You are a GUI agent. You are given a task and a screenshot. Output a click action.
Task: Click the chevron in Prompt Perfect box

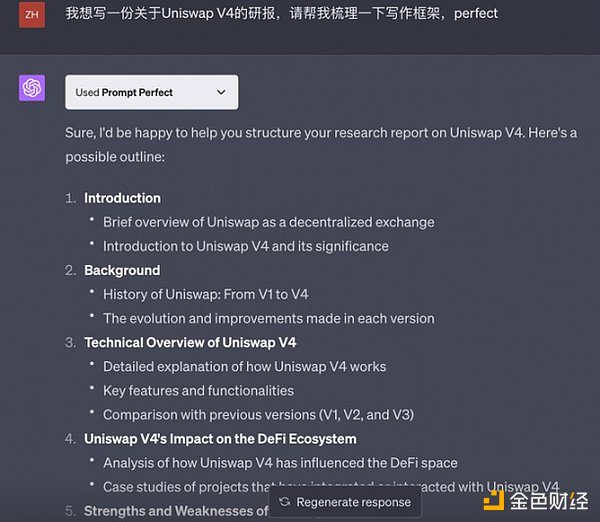coord(221,92)
